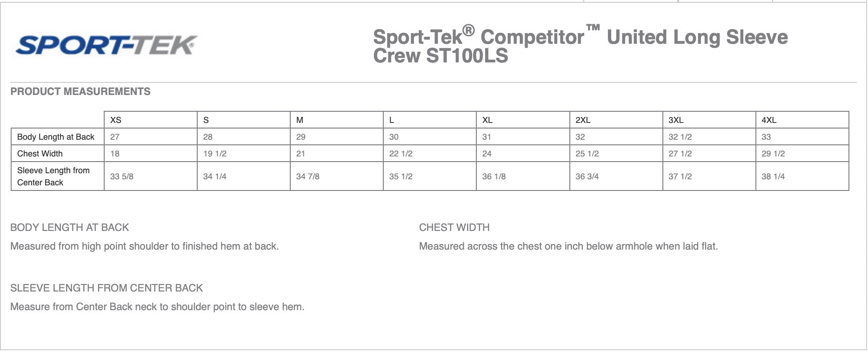Click the 2XL size column header
The width and height of the screenshot is (868, 353).
[x=583, y=120]
